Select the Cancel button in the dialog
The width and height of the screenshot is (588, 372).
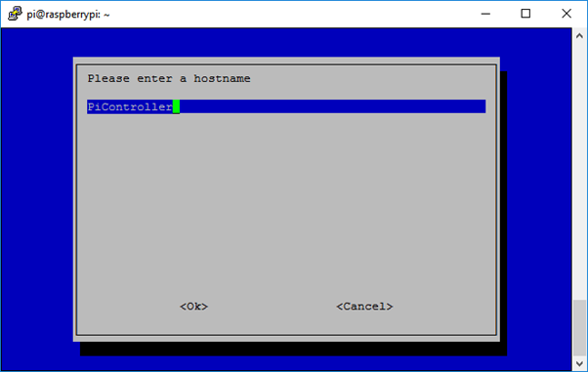(364, 307)
